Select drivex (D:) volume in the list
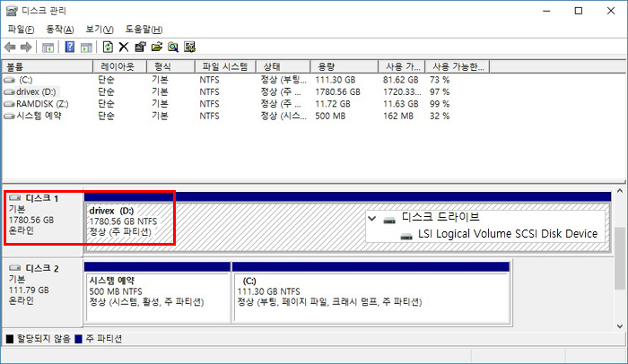Viewport: 628px width, 364px height. point(36,92)
